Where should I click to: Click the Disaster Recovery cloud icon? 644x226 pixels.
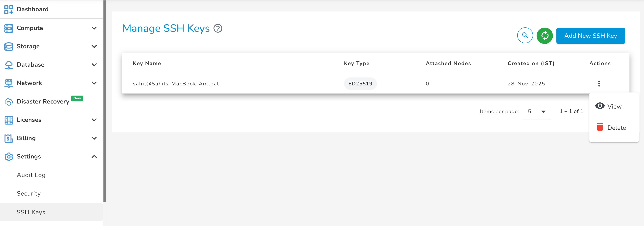point(9,102)
